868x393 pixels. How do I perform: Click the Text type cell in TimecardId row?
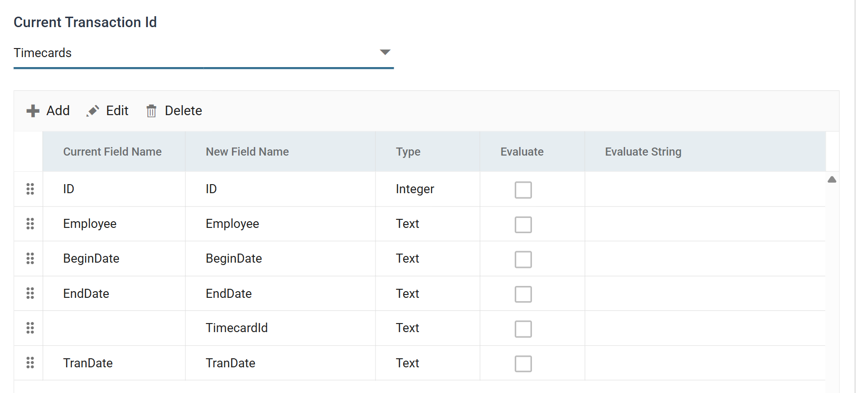(x=428, y=328)
